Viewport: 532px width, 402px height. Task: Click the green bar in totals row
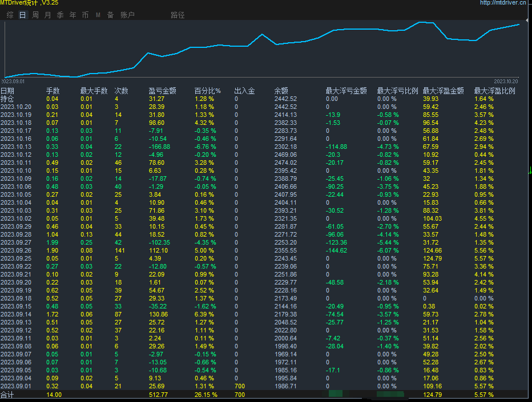337,393
